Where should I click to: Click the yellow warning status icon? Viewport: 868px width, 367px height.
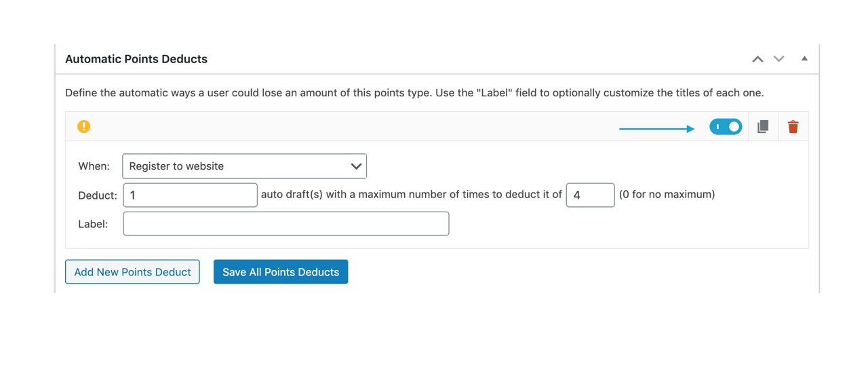click(x=83, y=126)
